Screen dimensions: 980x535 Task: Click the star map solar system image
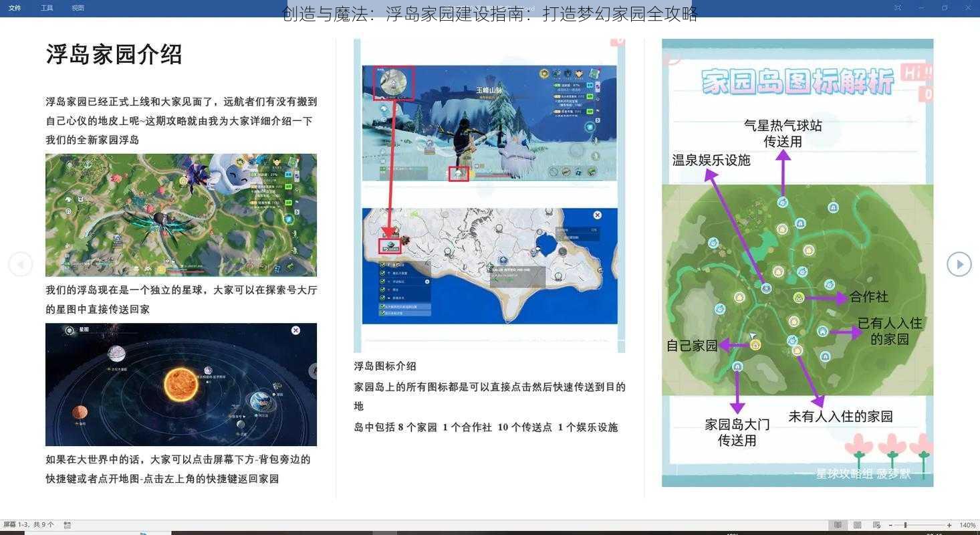pyautogui.click(x=181, y=385)
